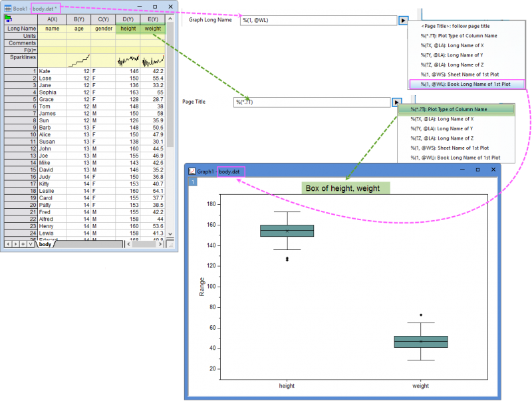Select highlighted 'Plot Type of Column Name' in lower menu
The image size is (532, 401).
coord(456,109)
